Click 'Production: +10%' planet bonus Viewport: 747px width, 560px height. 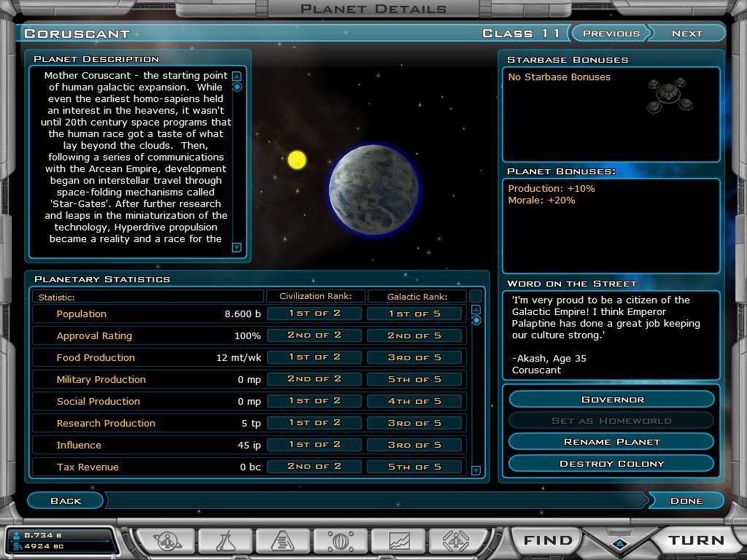click(x=551, y=189)
